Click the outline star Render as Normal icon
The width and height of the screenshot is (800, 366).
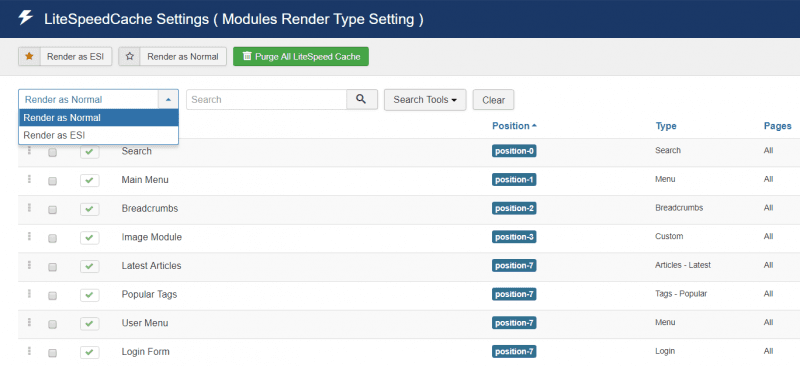[x=130, y=57]
